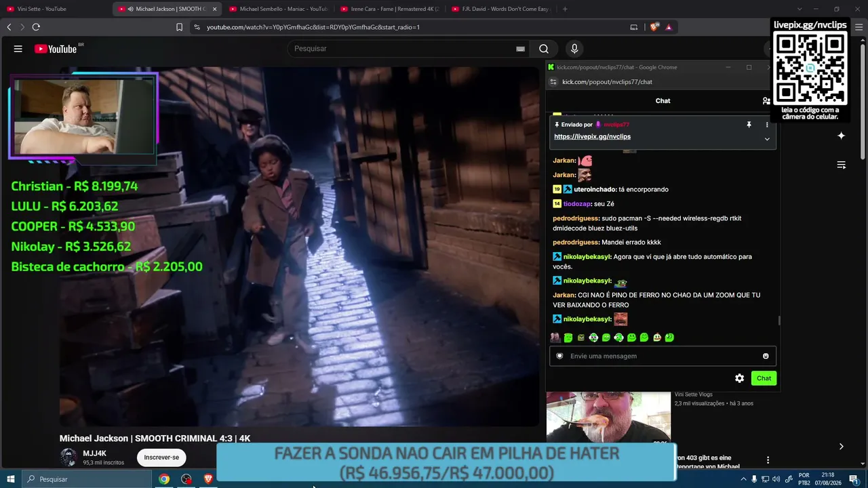
Task: Select the Michael Jackson Smooth Criminal tab
Action: [x=167, y=9]
